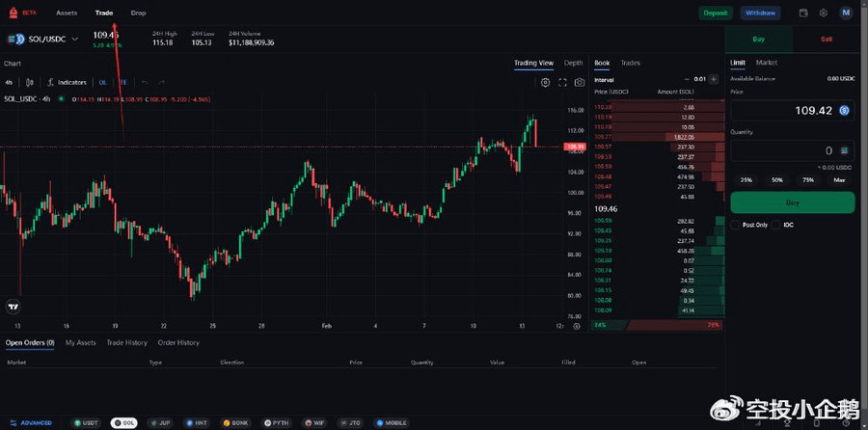The height and width of the screenshot is (430, 868).
Task: Open account settings gear in header
Action: pyautogui.click(x=823, y=13)
